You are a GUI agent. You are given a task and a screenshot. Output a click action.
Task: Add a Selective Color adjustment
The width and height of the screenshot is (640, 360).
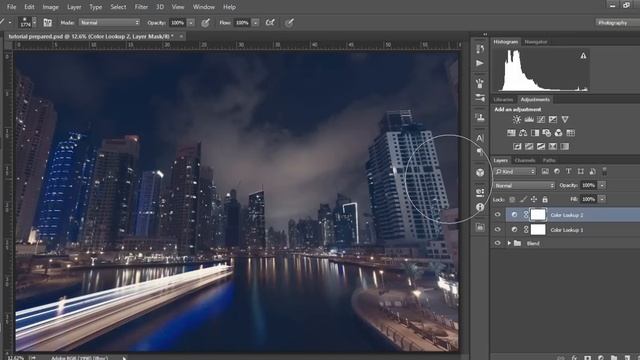553,147
